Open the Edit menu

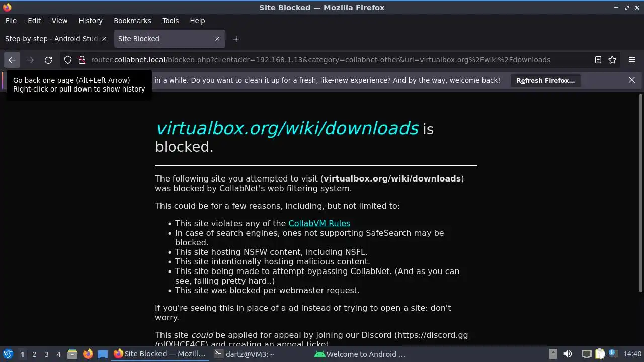tap(34, 21)
